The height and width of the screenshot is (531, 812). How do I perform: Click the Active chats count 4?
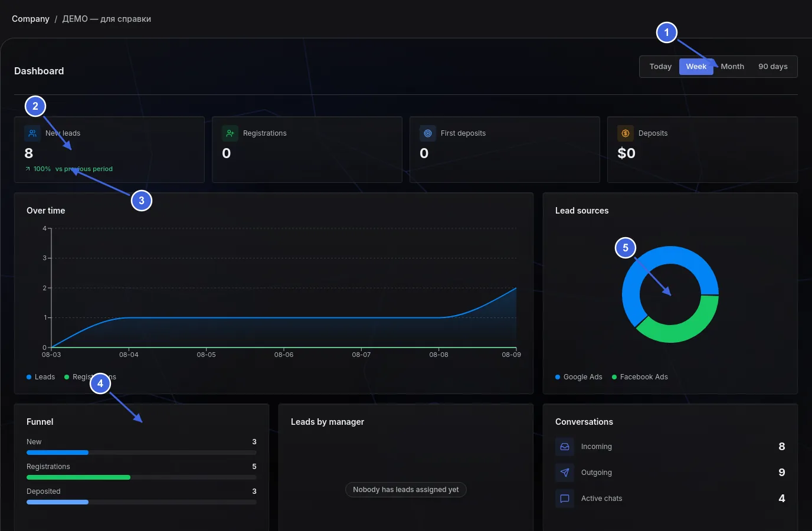(x=782, y=499)
